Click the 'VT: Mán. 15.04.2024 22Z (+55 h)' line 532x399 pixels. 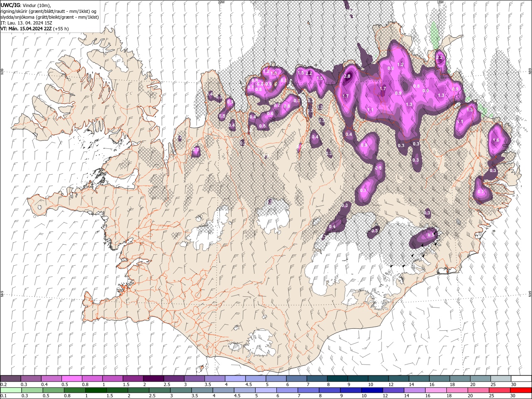(x=34, y=29)
